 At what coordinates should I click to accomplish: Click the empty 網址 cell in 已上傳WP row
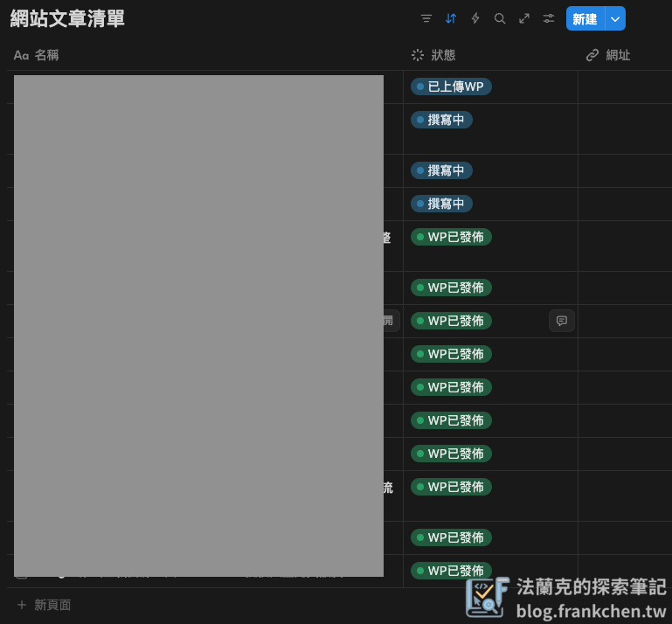(625, 87)
